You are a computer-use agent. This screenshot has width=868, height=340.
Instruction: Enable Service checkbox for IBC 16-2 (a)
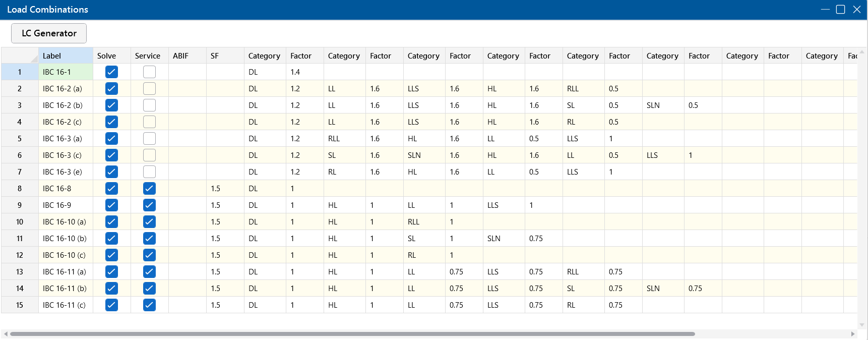149,89
